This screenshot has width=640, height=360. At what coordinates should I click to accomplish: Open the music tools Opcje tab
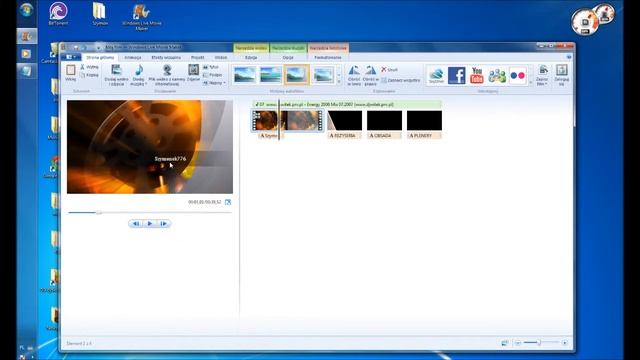(288, 58)
